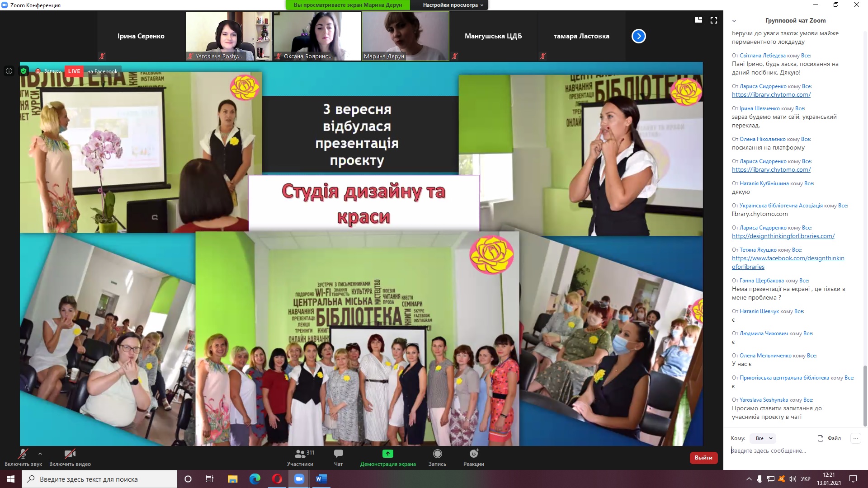Open chat more options ellipsis
Screen dimensions: 868x488
pyautogui.click(x=855, y=438)
